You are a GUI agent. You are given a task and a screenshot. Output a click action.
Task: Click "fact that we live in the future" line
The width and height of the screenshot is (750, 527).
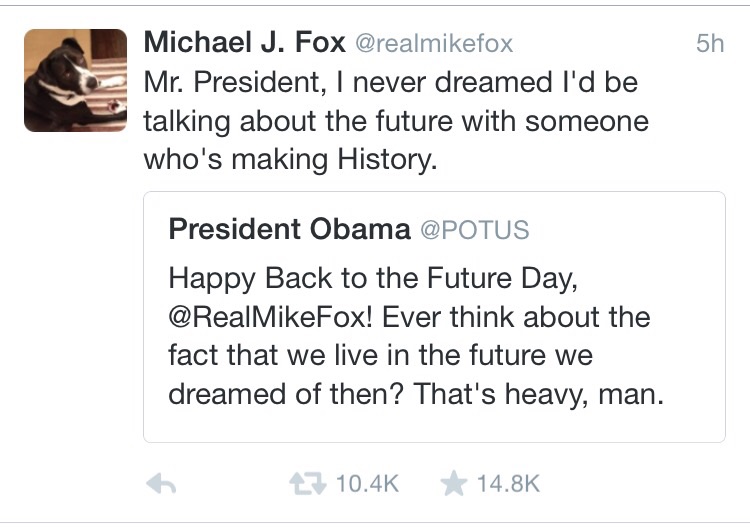click(381, 355)
